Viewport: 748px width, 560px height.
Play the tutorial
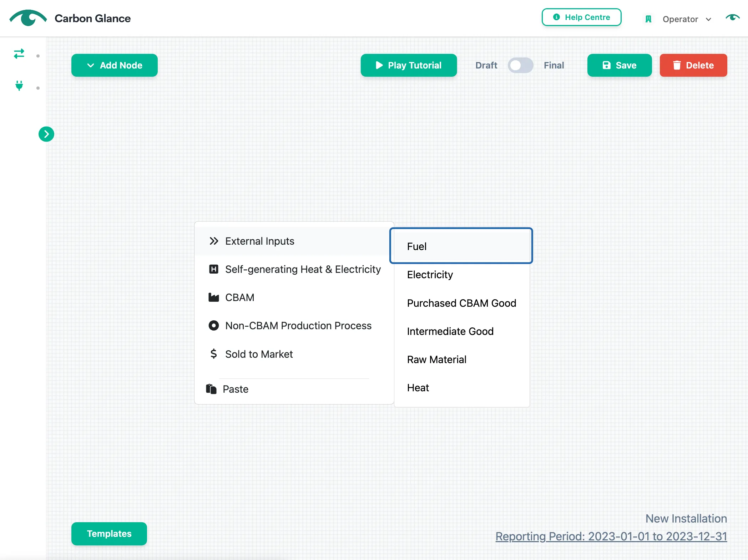point(409,65)
